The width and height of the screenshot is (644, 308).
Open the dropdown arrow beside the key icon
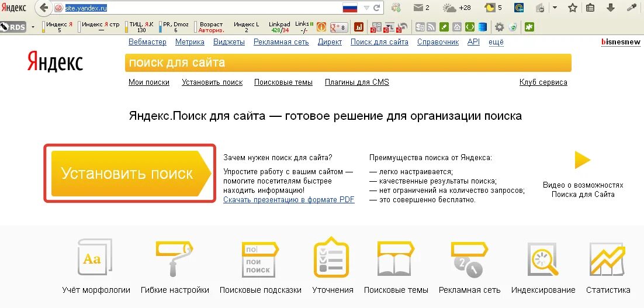(555, 8)
